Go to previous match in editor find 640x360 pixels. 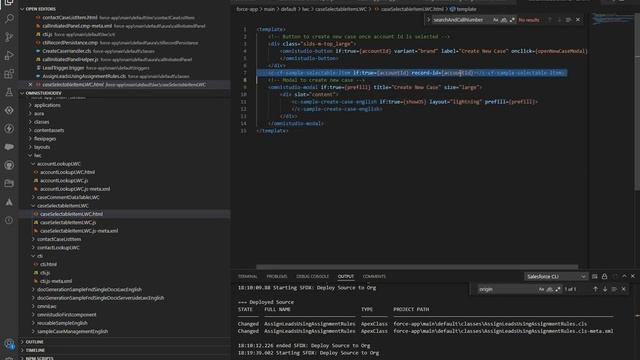point(550,20)
